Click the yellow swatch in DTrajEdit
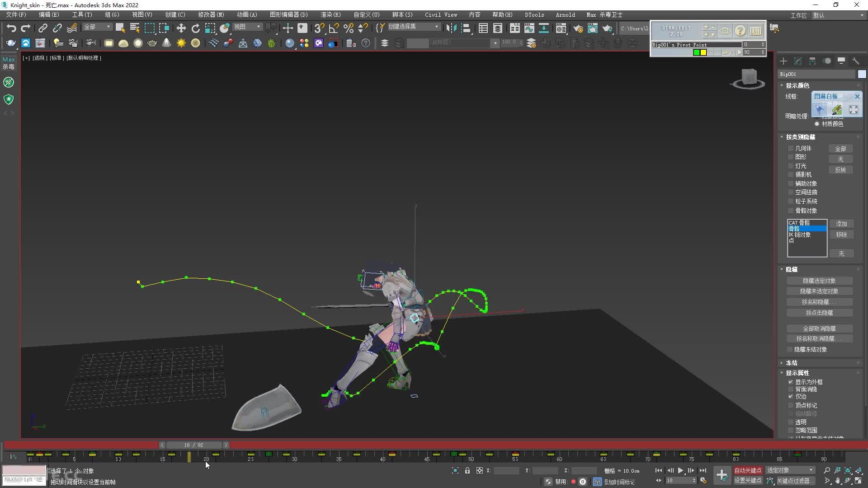868x488 pixels. pyautogui.click(x=703, y=52)
